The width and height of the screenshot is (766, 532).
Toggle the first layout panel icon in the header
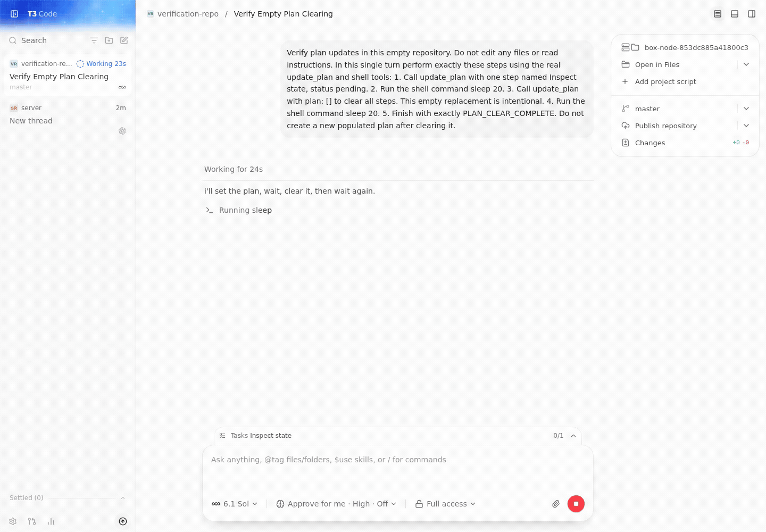point(718,14)
